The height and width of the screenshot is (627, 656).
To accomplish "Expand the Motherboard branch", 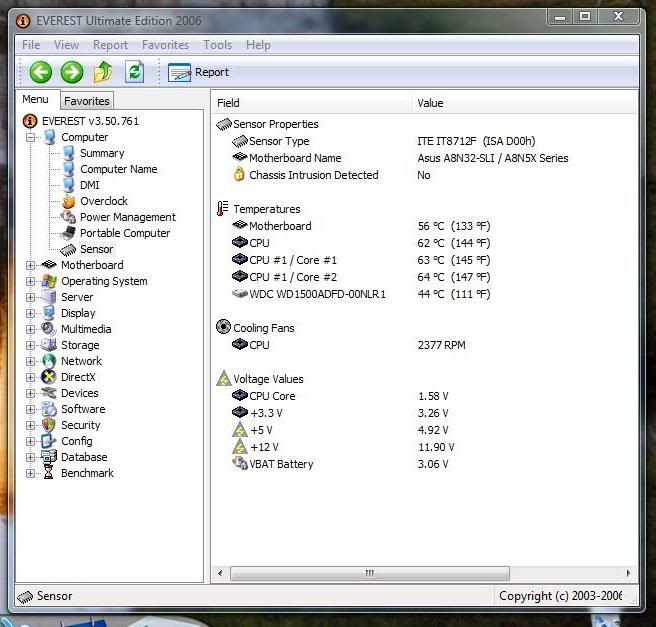I will [x=30, y=265].
